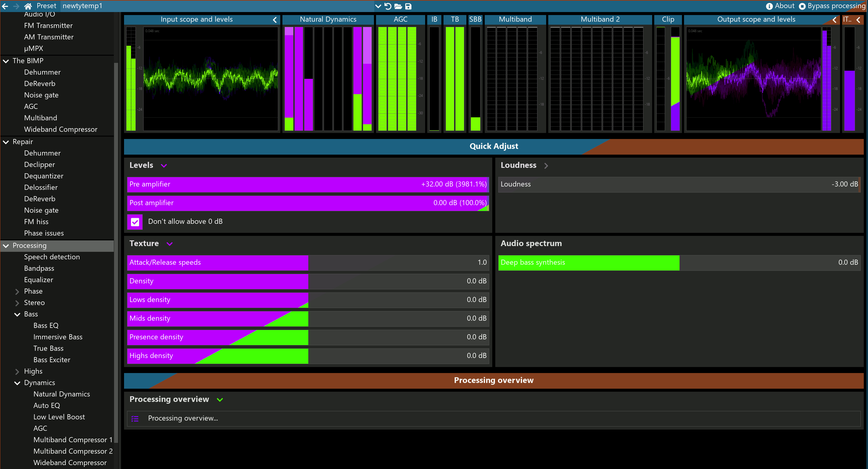Screen dimensions: 868x469
Task: Adjust the Mids density slider
Action: (308, 319)
